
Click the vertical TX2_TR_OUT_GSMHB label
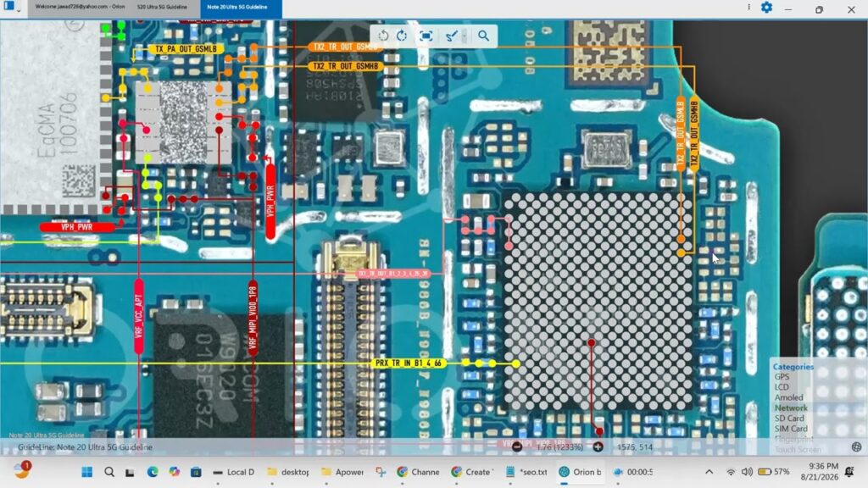(x=693, y=135)
